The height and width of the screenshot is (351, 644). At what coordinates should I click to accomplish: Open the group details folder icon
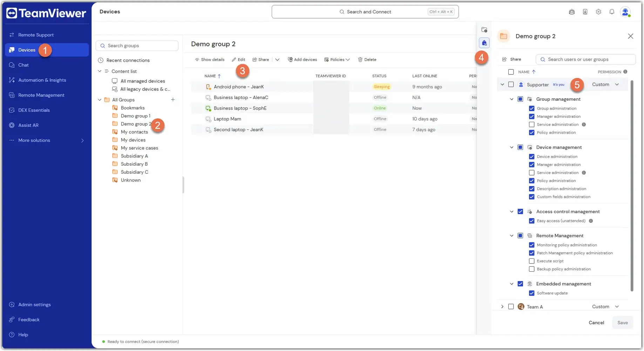coord(484,30)
